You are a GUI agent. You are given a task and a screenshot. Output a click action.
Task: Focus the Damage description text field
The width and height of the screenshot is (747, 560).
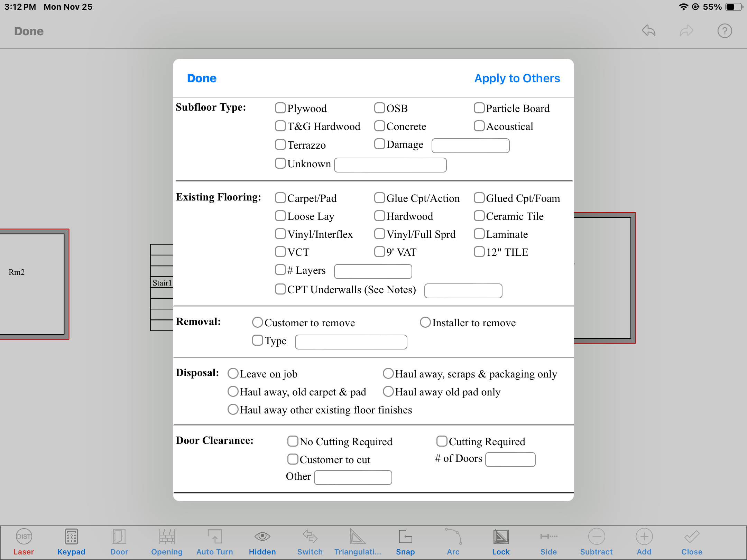pos(470,146)
